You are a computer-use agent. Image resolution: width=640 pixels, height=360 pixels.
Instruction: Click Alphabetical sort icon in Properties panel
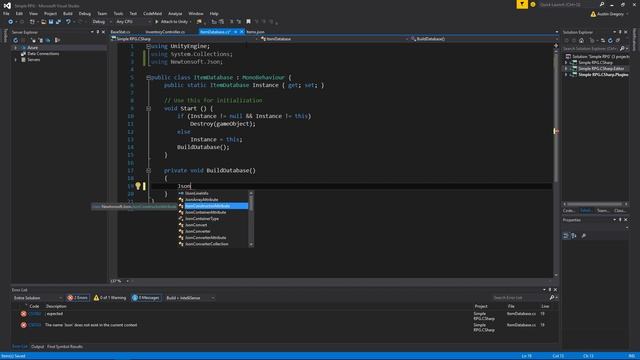574,236
